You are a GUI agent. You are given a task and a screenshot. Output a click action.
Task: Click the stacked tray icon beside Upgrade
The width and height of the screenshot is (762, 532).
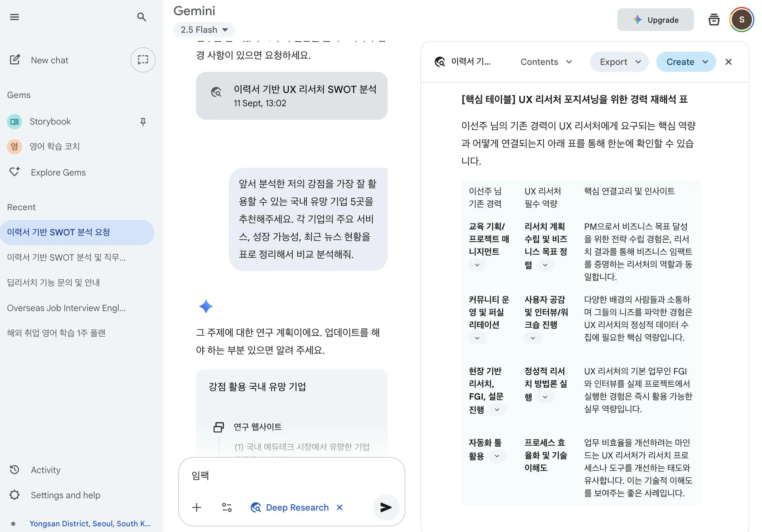pyautogui.click(x=713, y=20)
